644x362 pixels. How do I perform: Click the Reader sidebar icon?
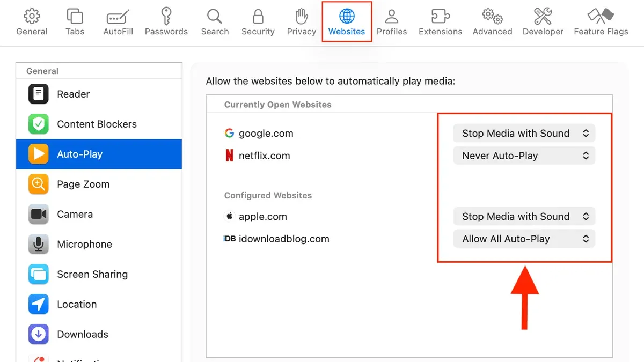click(39, 94)
